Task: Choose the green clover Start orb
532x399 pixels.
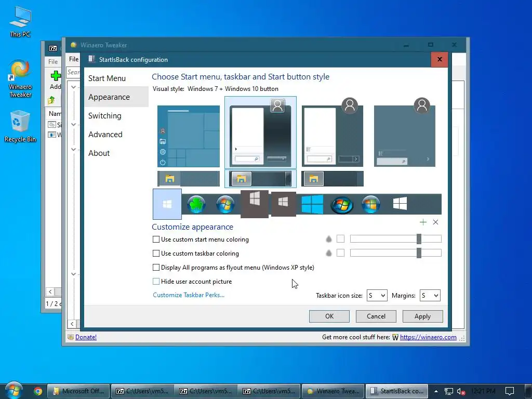Action: [x=196, y=205]
